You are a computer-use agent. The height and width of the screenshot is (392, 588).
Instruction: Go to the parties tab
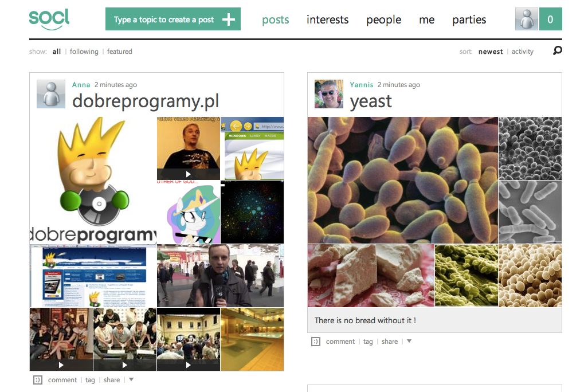(x=469, y=19)
